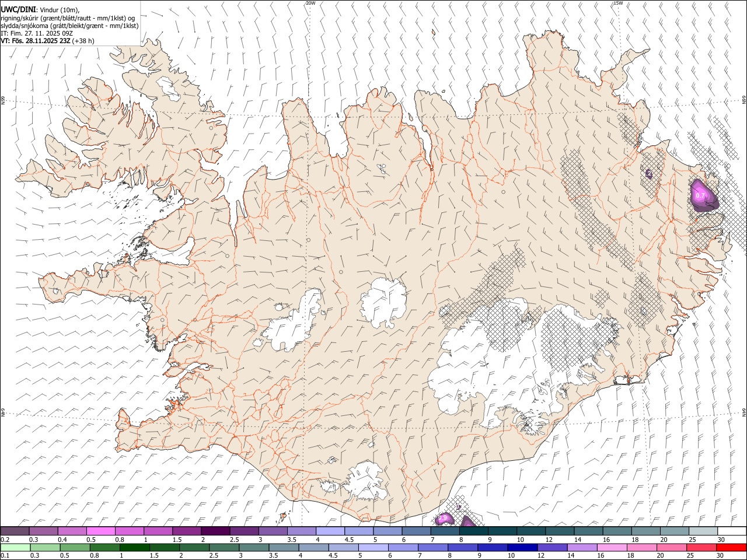Click the 20W longitude label
Image resolution: width=747 pixels, height=560 pixels.
[310, 3]
